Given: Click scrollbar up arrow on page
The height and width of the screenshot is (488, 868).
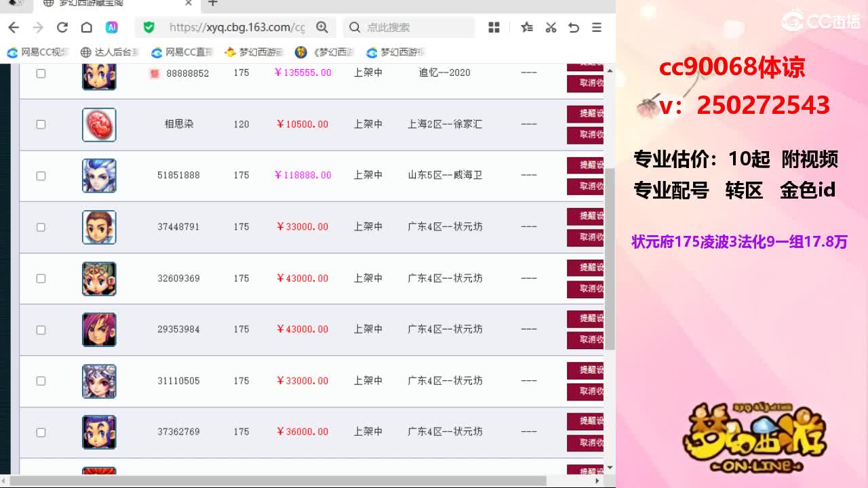Looking at the screenshot, I should 610,70.
